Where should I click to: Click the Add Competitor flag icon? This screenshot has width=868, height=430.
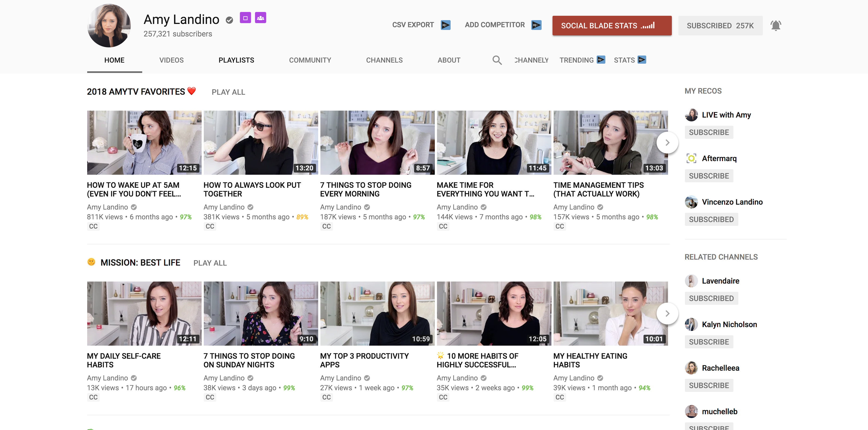tap(536, 25)
